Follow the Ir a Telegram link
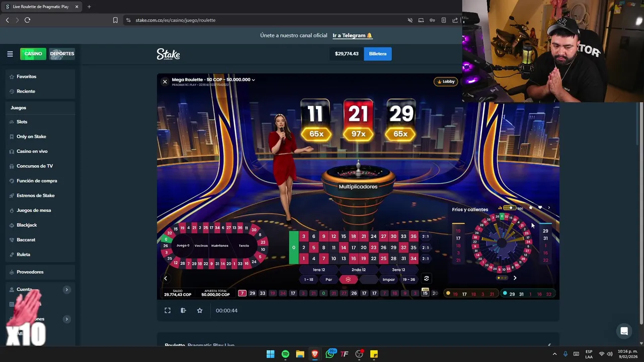Screen dimensions: 644x362 (x=352, y=36)
